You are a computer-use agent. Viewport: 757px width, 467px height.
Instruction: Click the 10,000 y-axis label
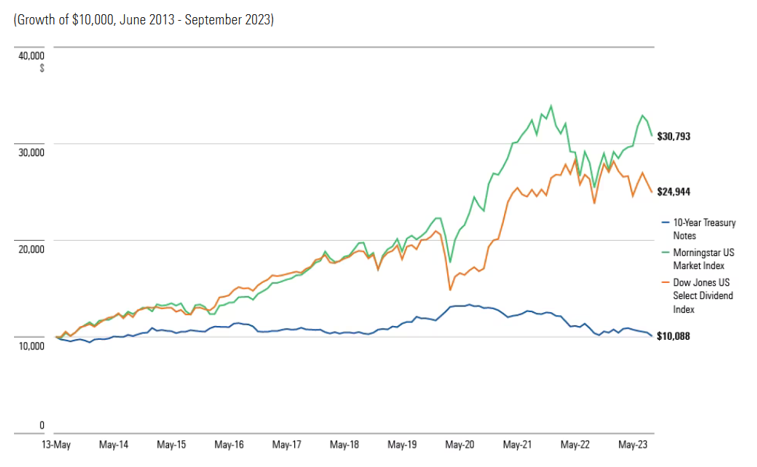34,345
